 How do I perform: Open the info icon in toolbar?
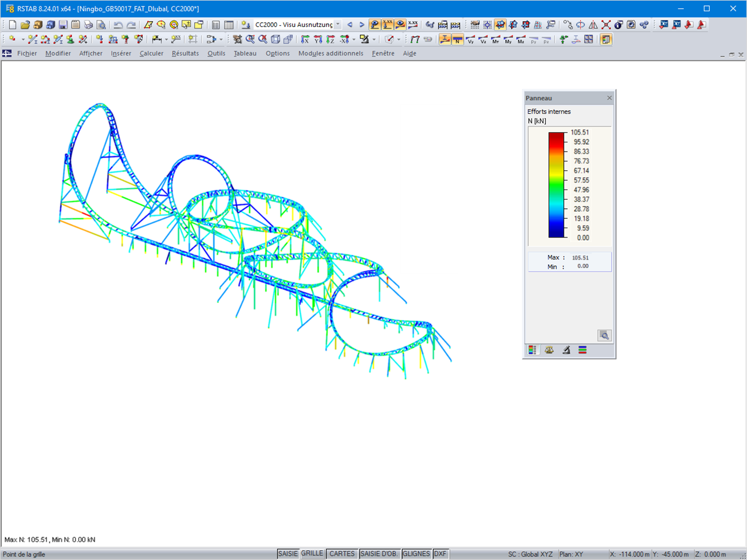[619, 24]
